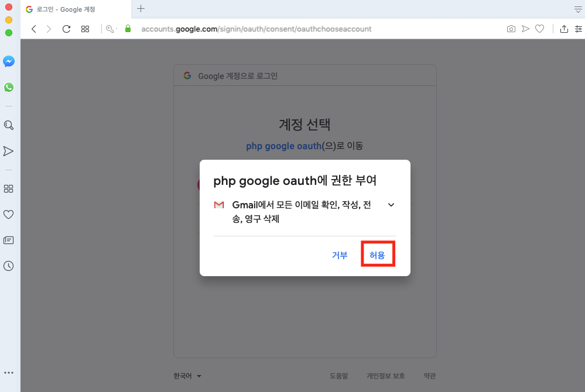Expand Gmail permission details chevron
The height and width of the screenshot is (392, 585).
pos(391,205)
